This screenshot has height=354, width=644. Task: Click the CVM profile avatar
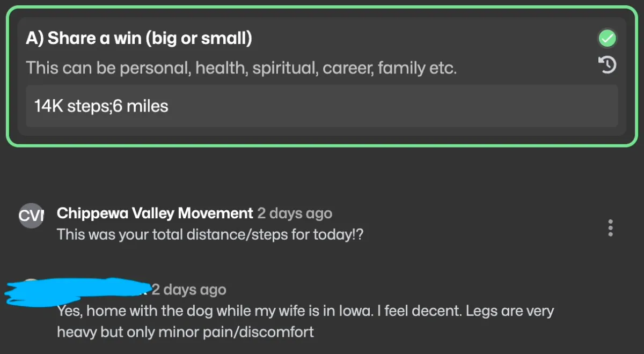[x=31, y=216]
